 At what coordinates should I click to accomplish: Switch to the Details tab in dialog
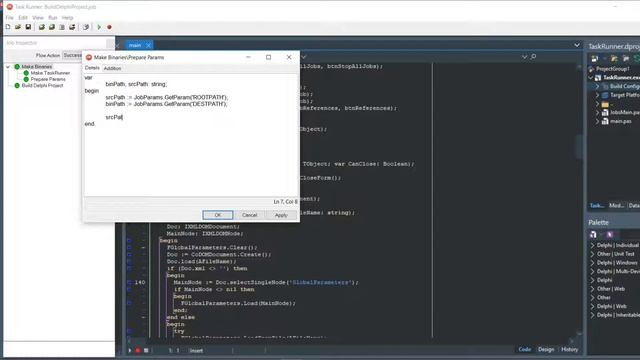(92, 68)
